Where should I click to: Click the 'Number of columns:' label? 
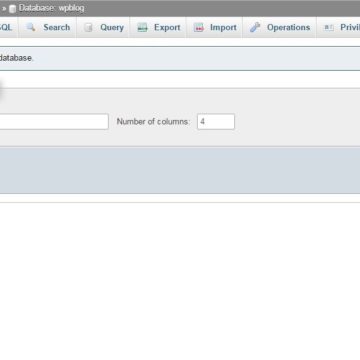[153, 122]
